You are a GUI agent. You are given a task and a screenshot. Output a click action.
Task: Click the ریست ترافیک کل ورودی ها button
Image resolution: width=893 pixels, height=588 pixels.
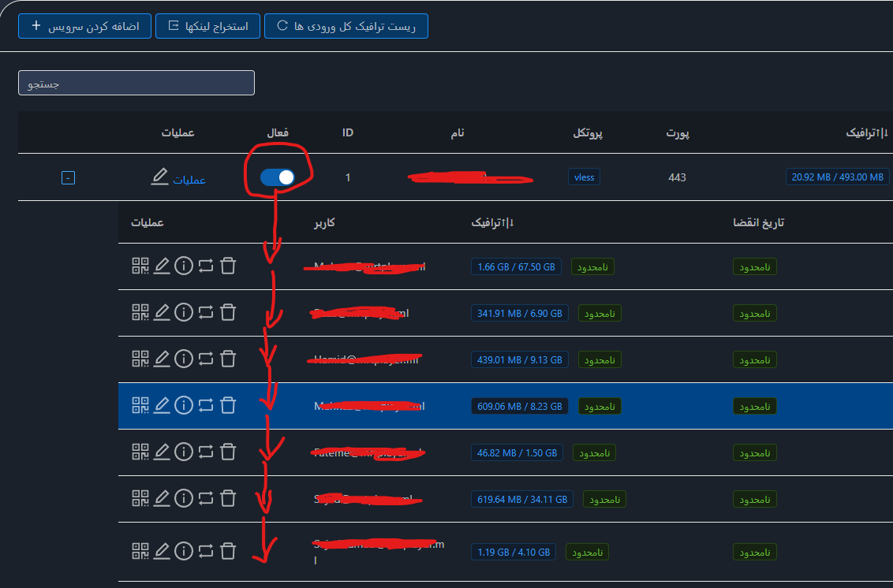[346, 26]
